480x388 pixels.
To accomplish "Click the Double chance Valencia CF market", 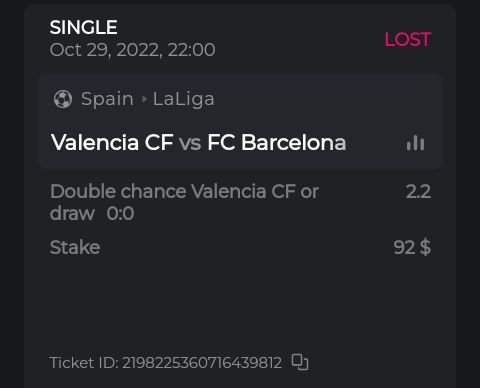I will click(184, 191).
